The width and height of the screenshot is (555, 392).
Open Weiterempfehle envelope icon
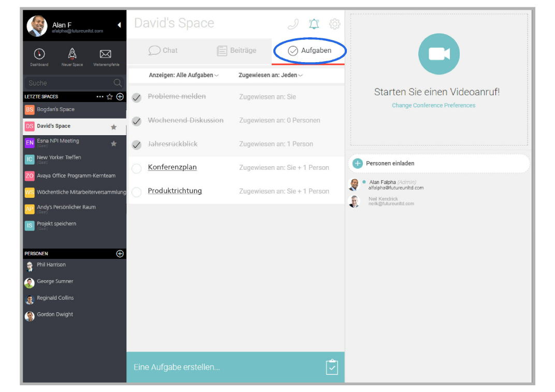pyautogui.click(x=106, y=54)
